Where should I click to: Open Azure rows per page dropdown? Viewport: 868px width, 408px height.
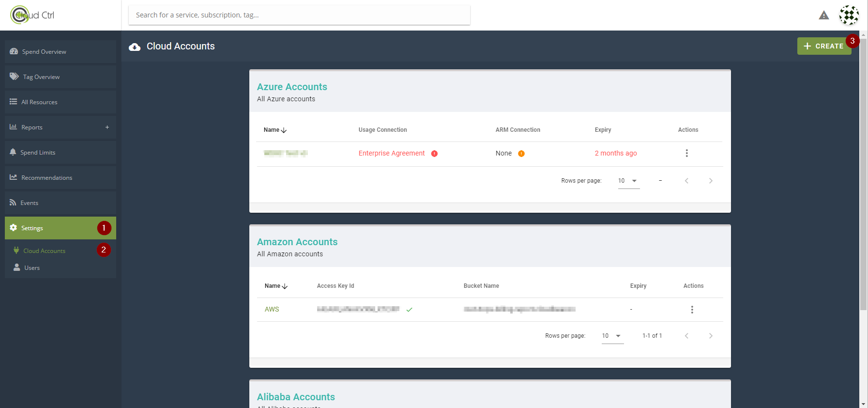[628, 181]
